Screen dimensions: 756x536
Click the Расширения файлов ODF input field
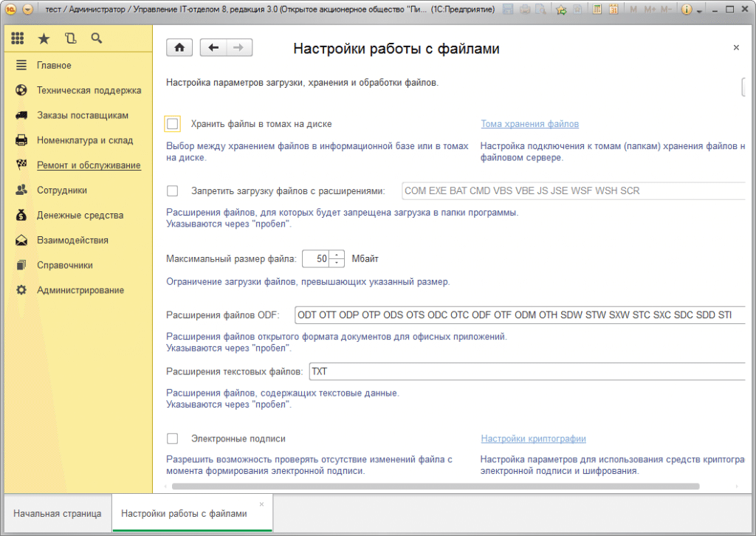click(520, 315)
